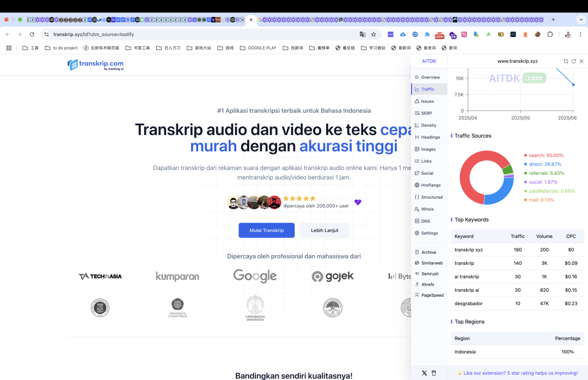Click the 'transkrip xyz' keyword row
Screen dimensions: 588x380
pos(518,250)
